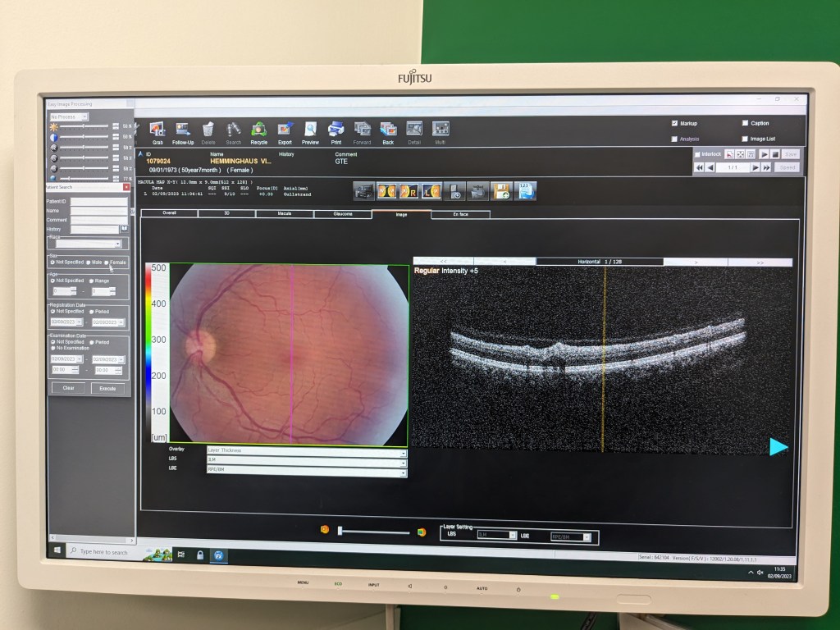This screenshot has width=840, height=630.
Task: Disable the Markup checkbox
Action: click(x=674, y=123)
